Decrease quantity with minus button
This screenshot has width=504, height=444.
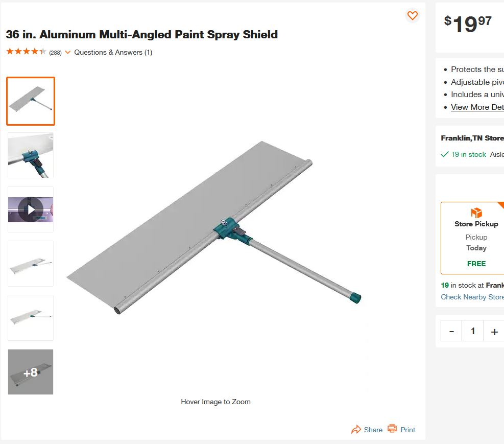[x=451, y=331]
